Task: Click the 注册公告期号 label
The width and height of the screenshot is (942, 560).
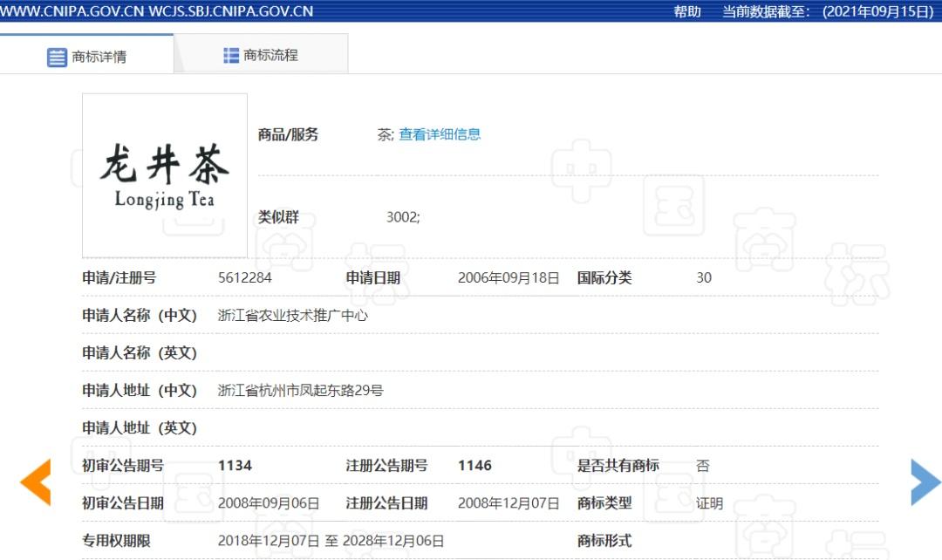Action: click(387, 466)
